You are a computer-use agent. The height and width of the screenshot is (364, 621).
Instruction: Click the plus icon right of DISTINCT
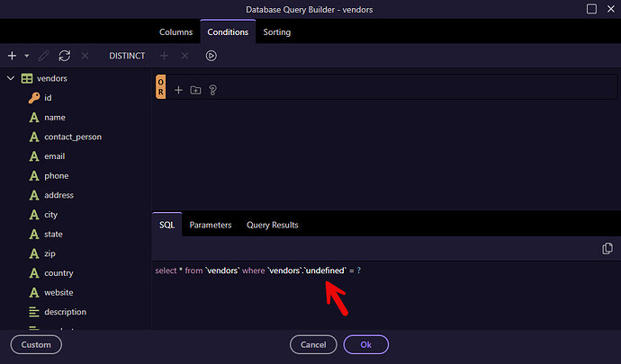click(164, 56)
